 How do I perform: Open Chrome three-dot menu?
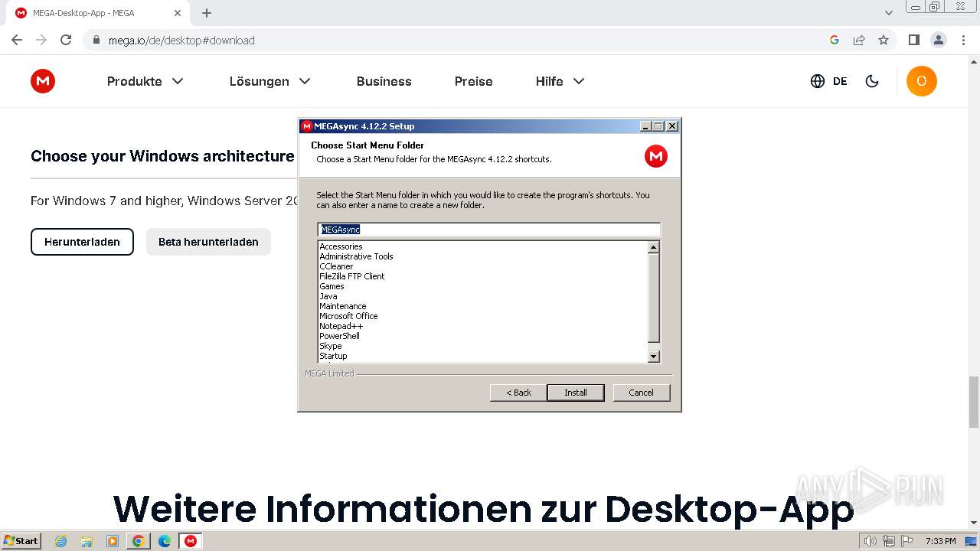coord(963,40)
